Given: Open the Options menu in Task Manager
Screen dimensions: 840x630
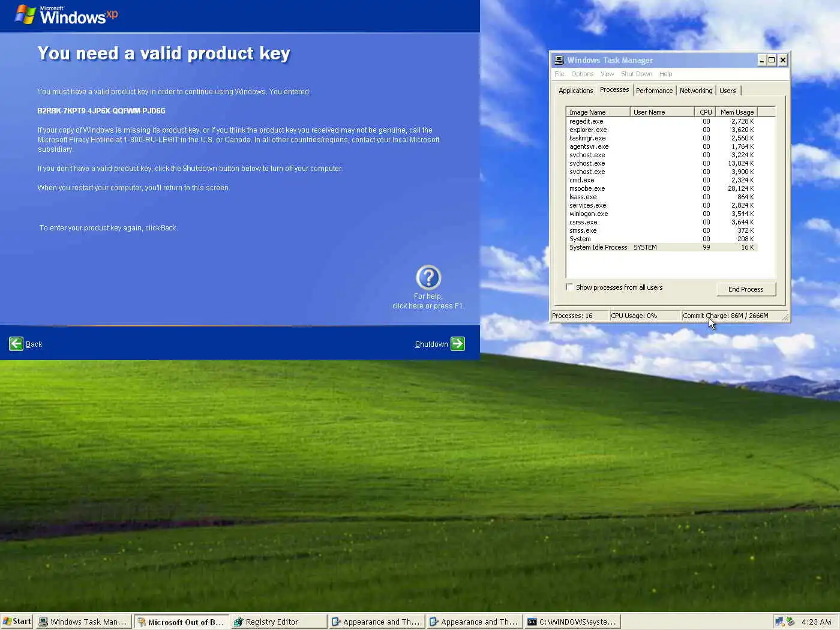Looking at the screenshot, I should (x=583, y=74).
